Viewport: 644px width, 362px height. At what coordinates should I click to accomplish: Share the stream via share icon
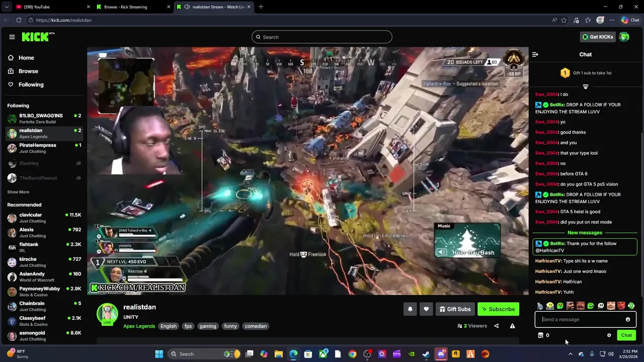point(496,326)
